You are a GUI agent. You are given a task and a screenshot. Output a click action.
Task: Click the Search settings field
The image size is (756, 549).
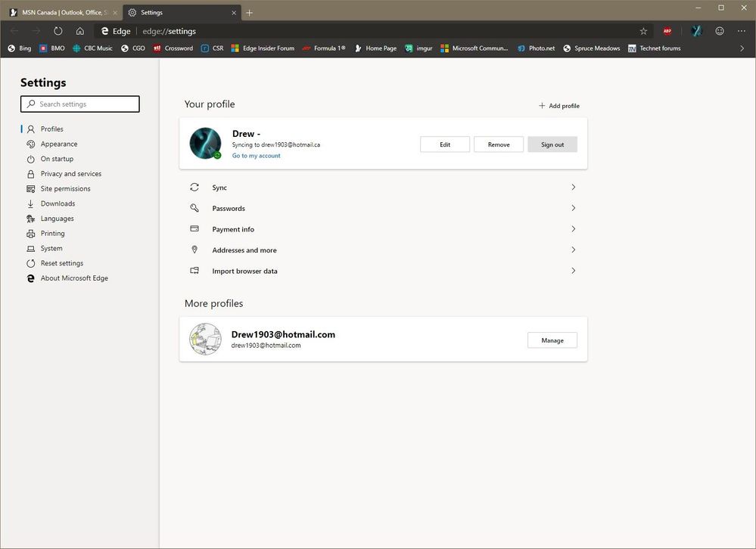(80, 104)
